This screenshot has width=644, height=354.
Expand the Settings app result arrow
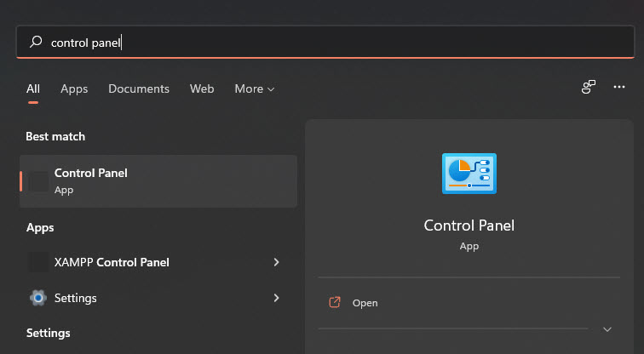click(x=276, y=298)
